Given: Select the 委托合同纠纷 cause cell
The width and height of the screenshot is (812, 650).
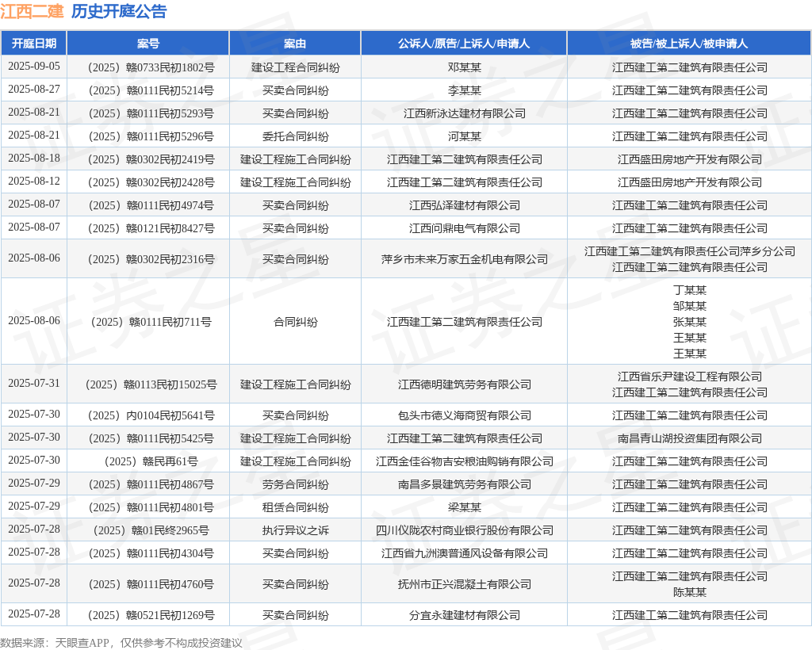Looking at the screenshot, I should tap(295, 136).
